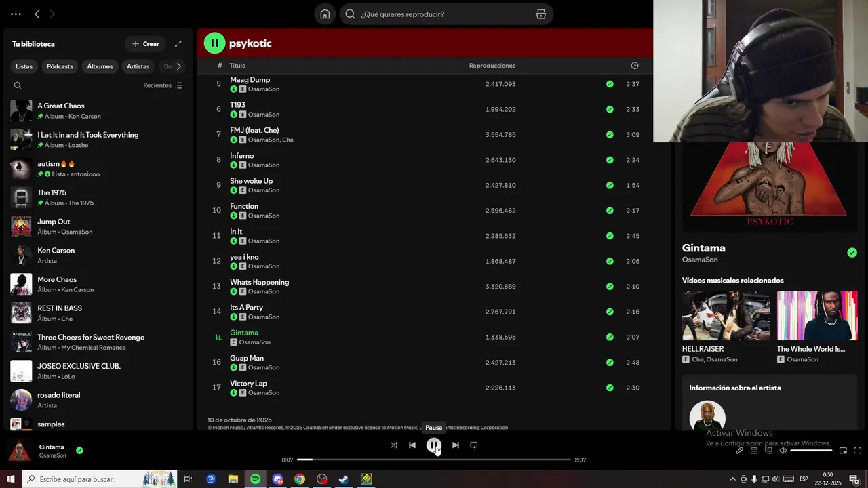Pause playback using the bottom player button
Image resolution: width=868 pixels, height=488 pixels.
click(x=434, y=445)
